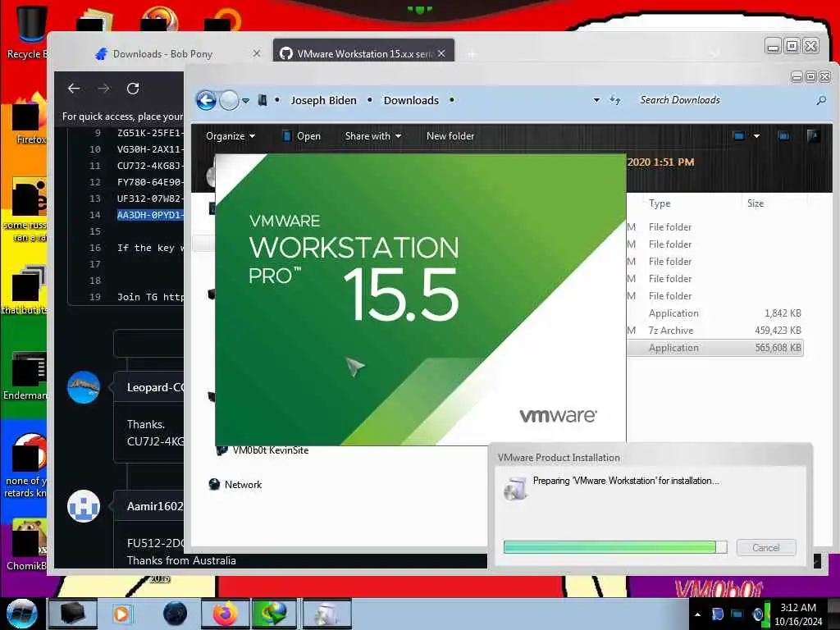Reload the browser page
Viewport: 840px width, 630px height.
[x=133, y=89]
